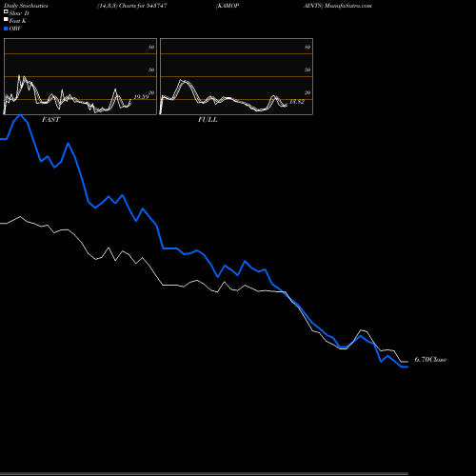The width and height of the screenshot is (476, 476).
Task: Click the 50 level label in FULL chart
Action: click(x=307, y=69)
